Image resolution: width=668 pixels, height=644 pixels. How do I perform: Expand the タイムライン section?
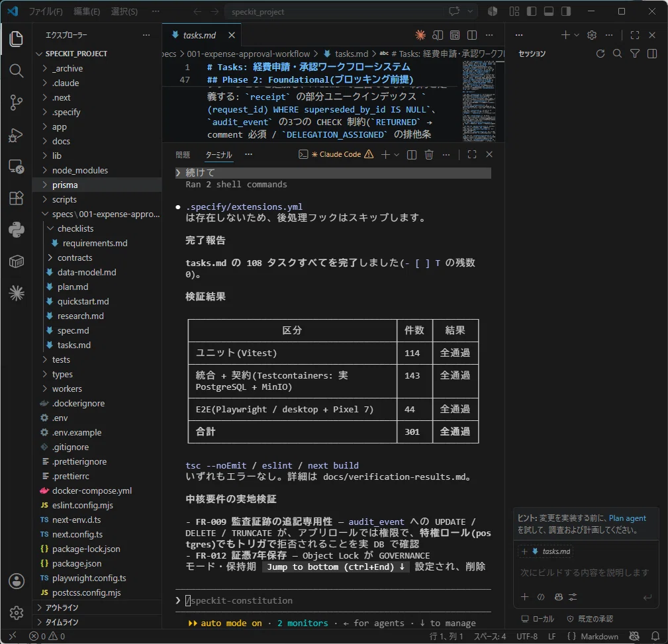[x=97, y=622]
